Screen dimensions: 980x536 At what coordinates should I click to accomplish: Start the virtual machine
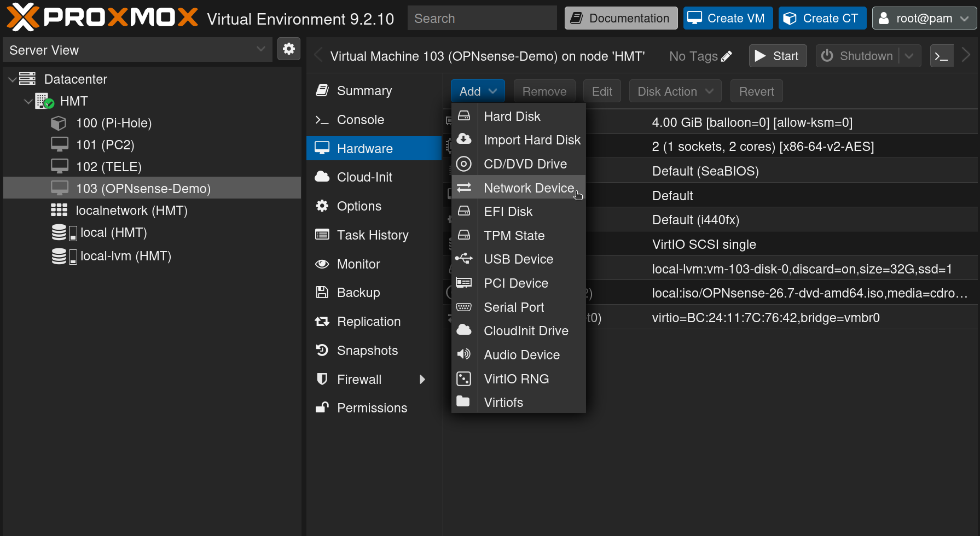click(778, 56)
